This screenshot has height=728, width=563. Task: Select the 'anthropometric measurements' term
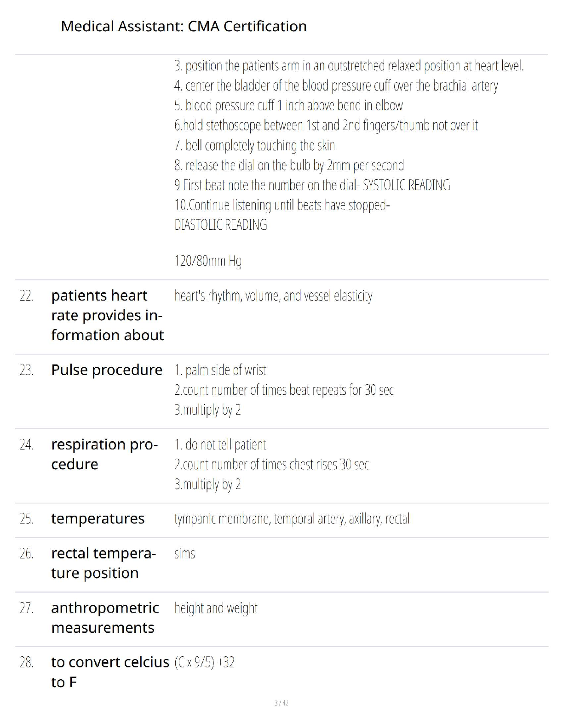tap(105, 618)
